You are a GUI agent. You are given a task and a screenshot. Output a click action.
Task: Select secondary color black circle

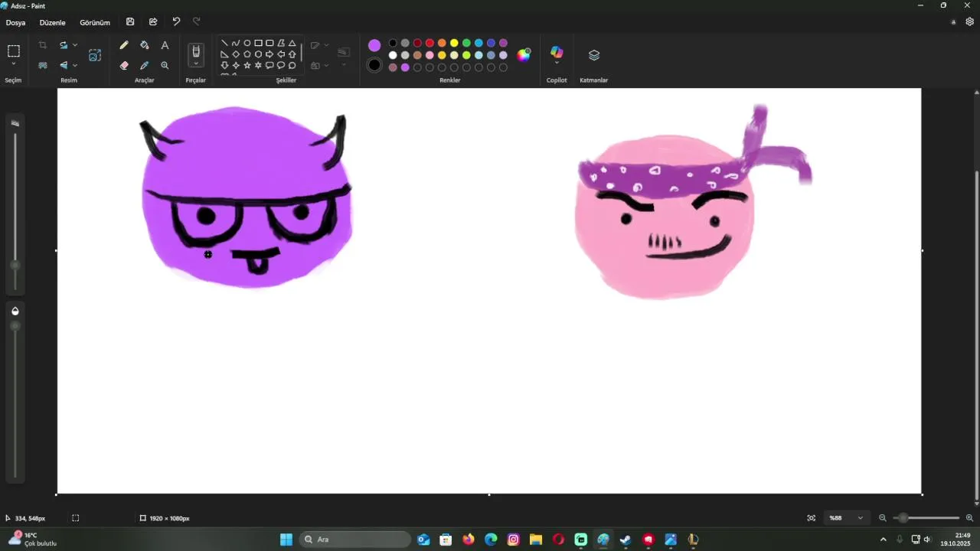[374, 65]
